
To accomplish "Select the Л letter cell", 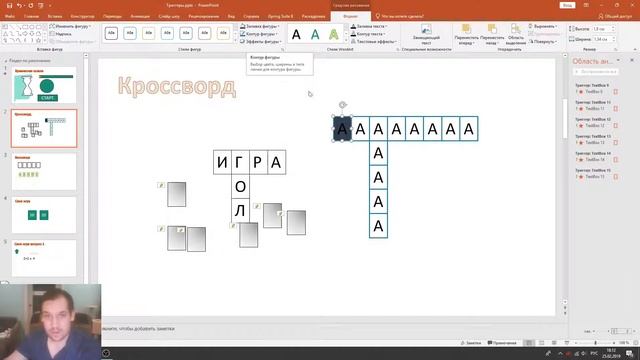I will point(240,211).
